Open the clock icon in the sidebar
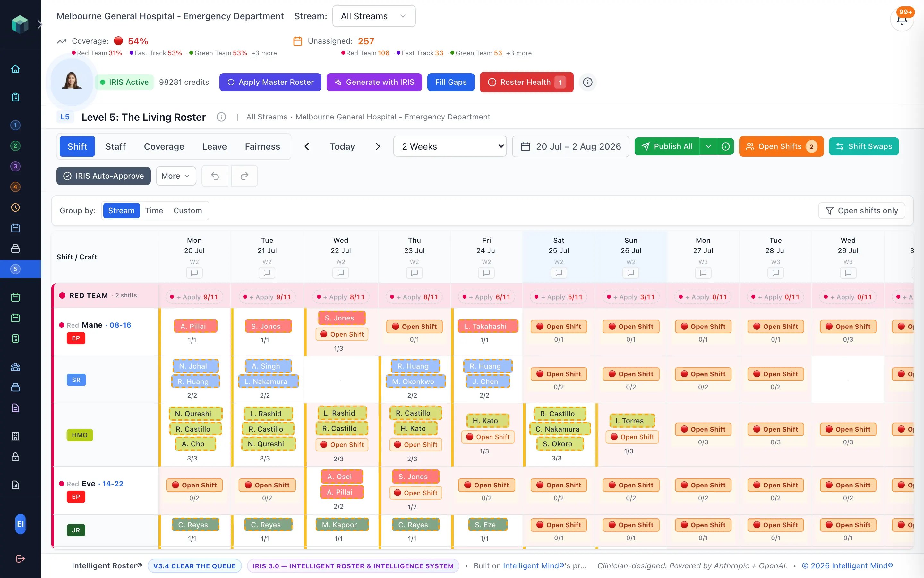 15,207
